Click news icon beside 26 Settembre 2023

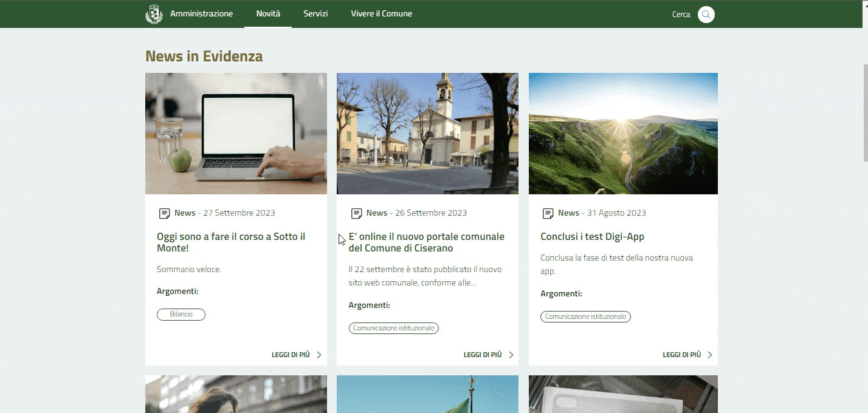coord(356,213)
